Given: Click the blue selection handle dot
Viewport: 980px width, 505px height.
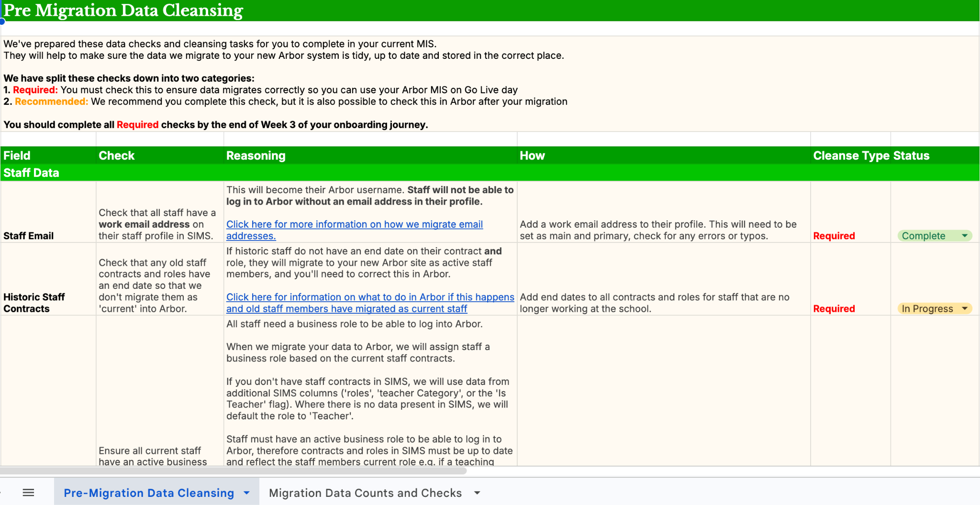Looking at the screenshot, I should 2,21.
